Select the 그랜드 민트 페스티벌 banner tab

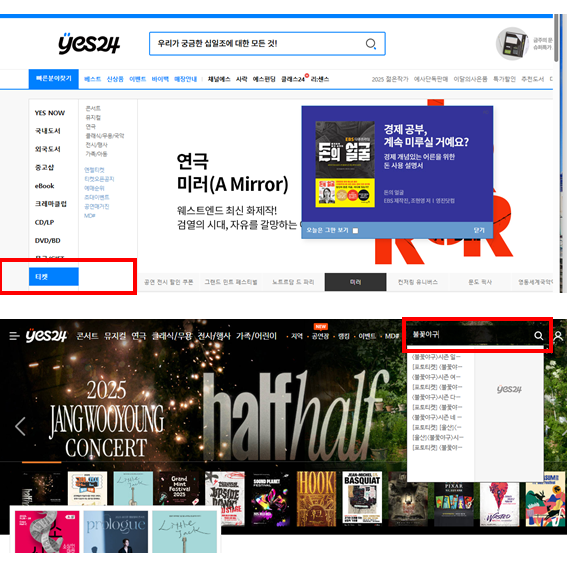click(231, 282)
